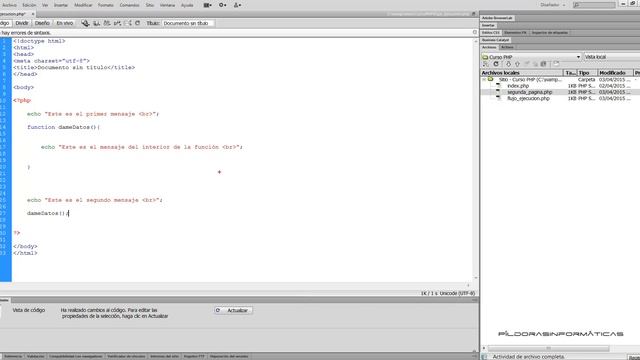Viewport: 640px width, 360px height.
Task: Open the layout icon dropdown in menu bar
Action: (x=208, y=5)
